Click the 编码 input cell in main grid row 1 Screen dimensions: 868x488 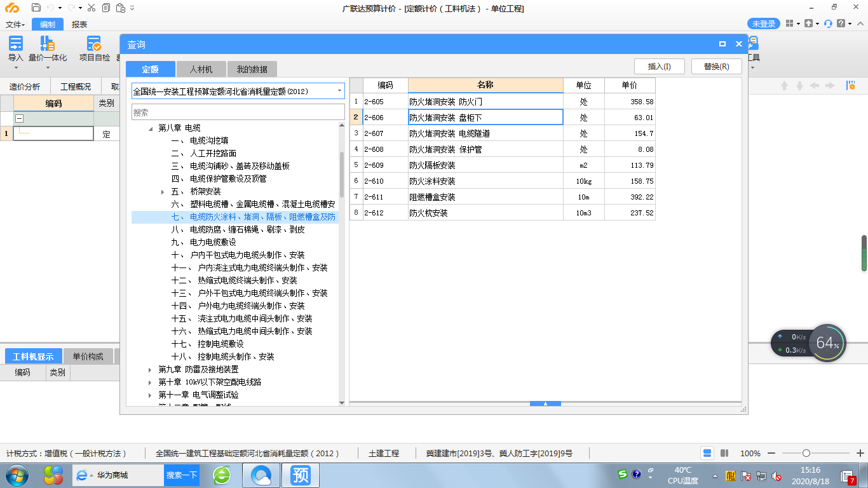coord(53,134)
